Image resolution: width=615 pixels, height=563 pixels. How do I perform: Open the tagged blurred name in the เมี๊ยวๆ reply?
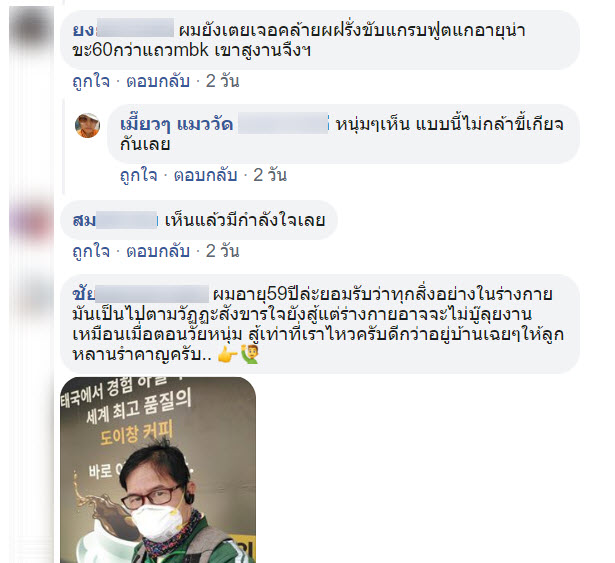(283, 124)
